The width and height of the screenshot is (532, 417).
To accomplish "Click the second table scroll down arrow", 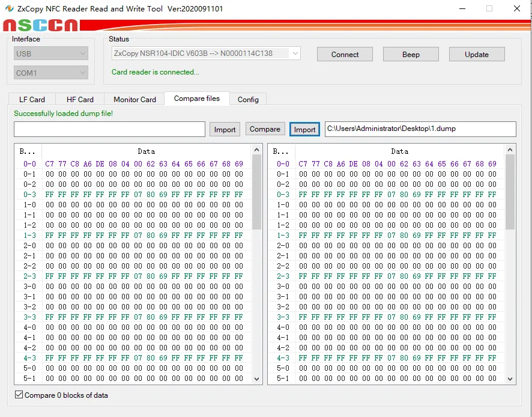I will click(510, 379).
